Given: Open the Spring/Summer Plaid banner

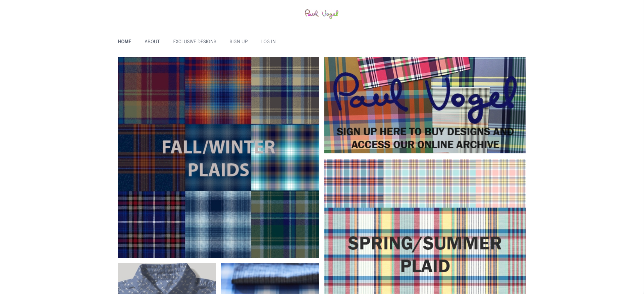Looking at the screenshot, I should pos(425,226).
